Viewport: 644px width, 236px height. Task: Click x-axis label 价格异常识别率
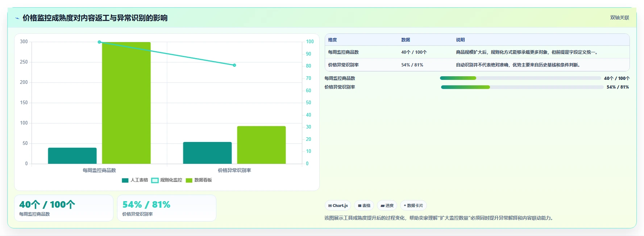point(234,170)
